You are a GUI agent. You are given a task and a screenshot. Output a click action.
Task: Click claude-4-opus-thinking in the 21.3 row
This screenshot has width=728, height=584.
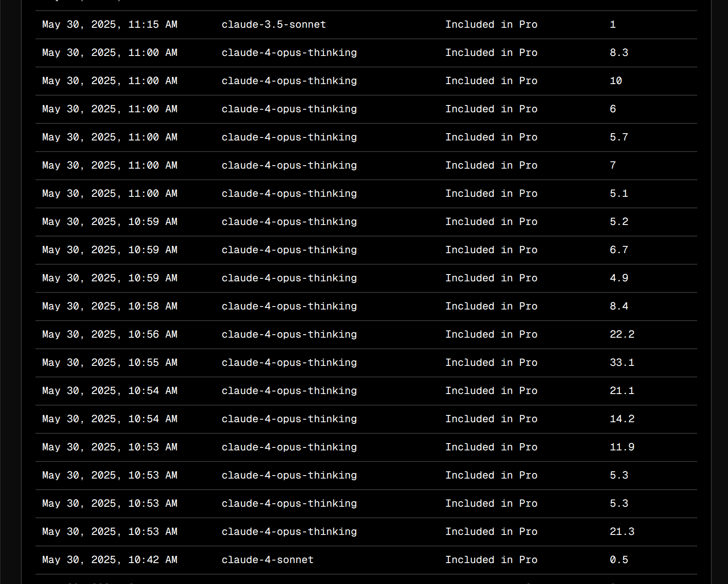(x=289, y=532)
